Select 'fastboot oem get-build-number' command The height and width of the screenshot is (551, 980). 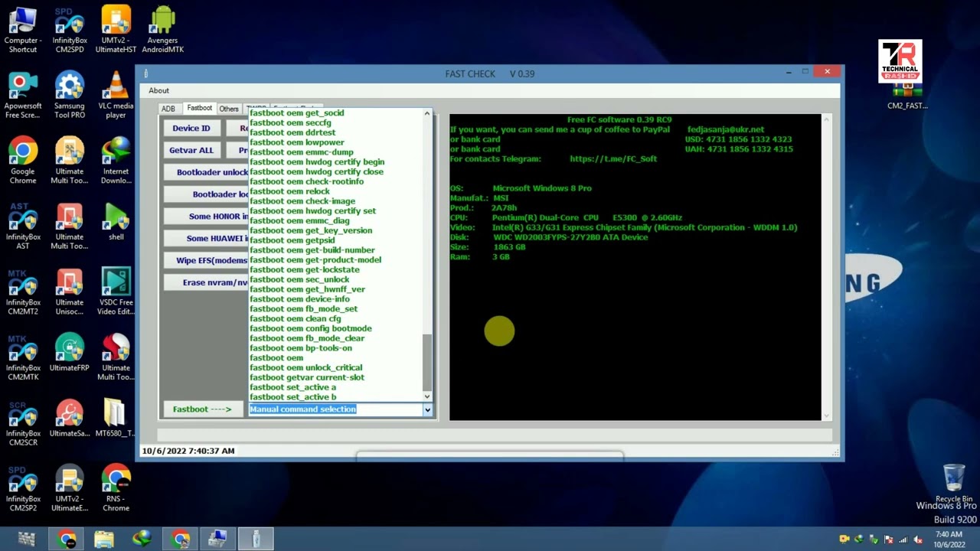click(312, 250)
